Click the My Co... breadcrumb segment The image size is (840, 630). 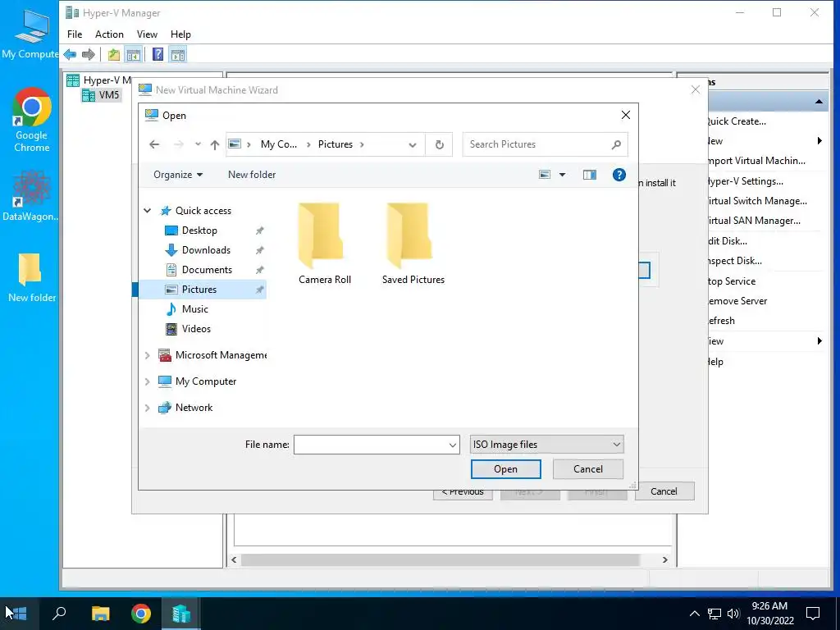279,144
